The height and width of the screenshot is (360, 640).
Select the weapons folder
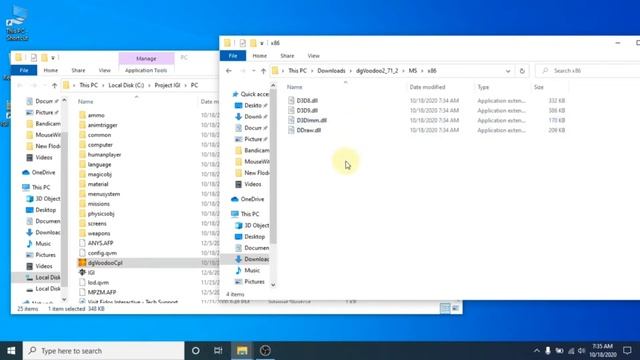pos(94,233)
